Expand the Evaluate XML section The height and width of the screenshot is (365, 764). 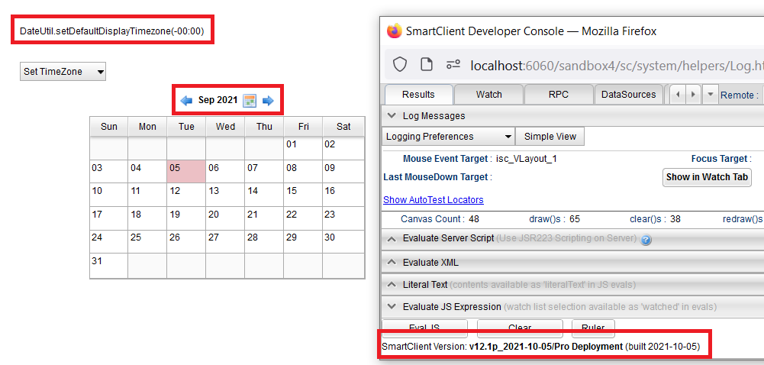click(x=391, y=262)
